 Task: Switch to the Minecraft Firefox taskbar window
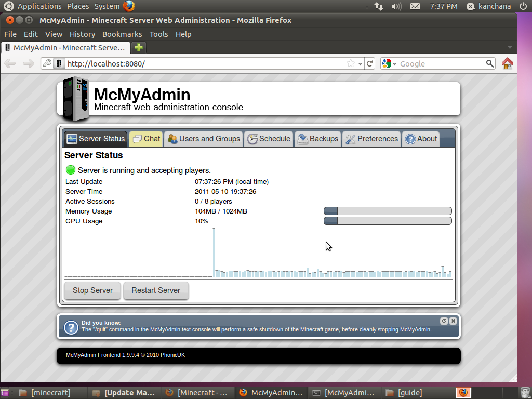[x=197, y=393]
